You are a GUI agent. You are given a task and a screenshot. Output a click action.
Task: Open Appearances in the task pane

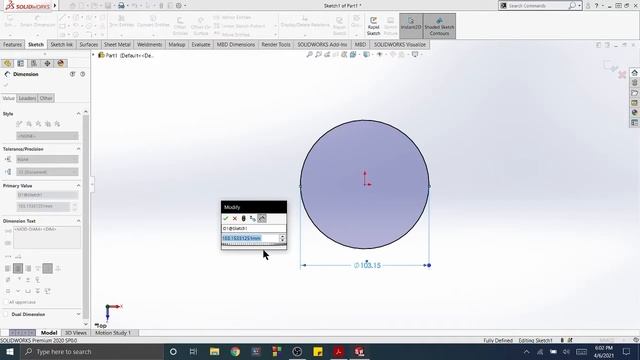point(634,113)
